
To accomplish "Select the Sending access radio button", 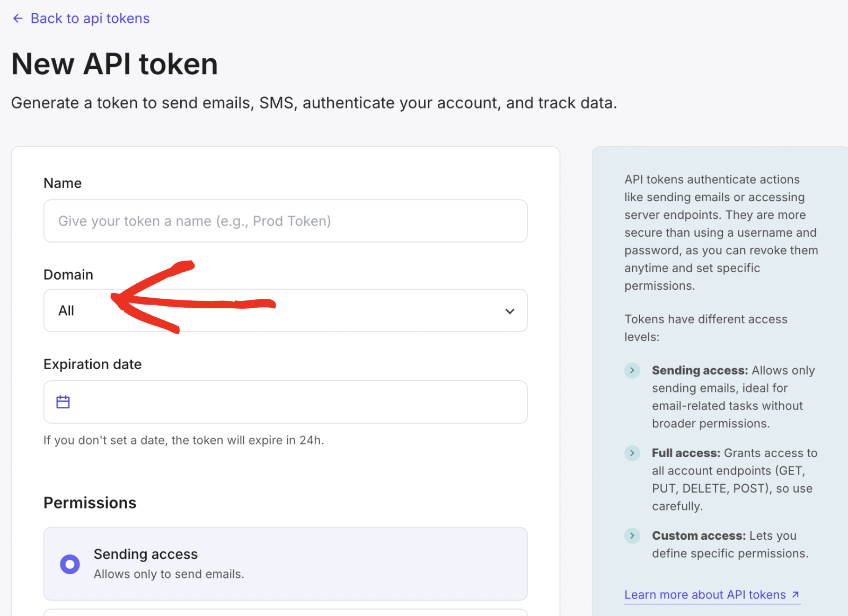I will click(x=70, y=564).
